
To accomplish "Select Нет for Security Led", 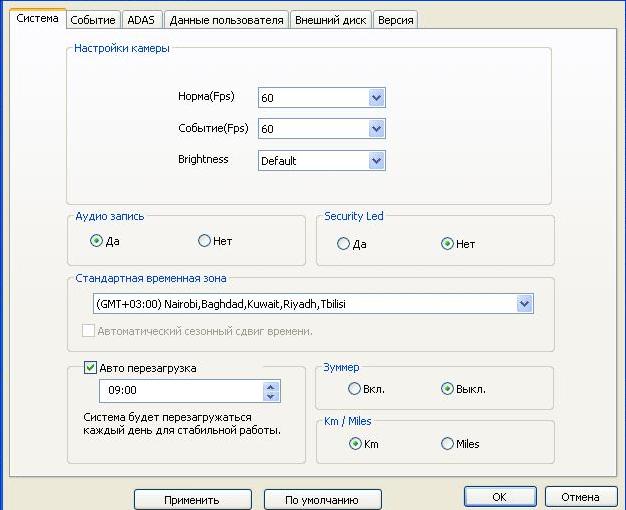I will (x=447, y=244).
